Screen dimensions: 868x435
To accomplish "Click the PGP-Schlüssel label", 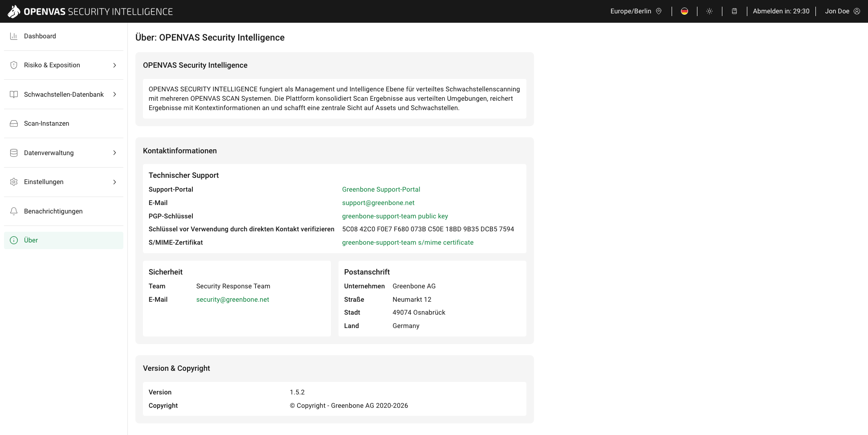I will tap(171, 216).
